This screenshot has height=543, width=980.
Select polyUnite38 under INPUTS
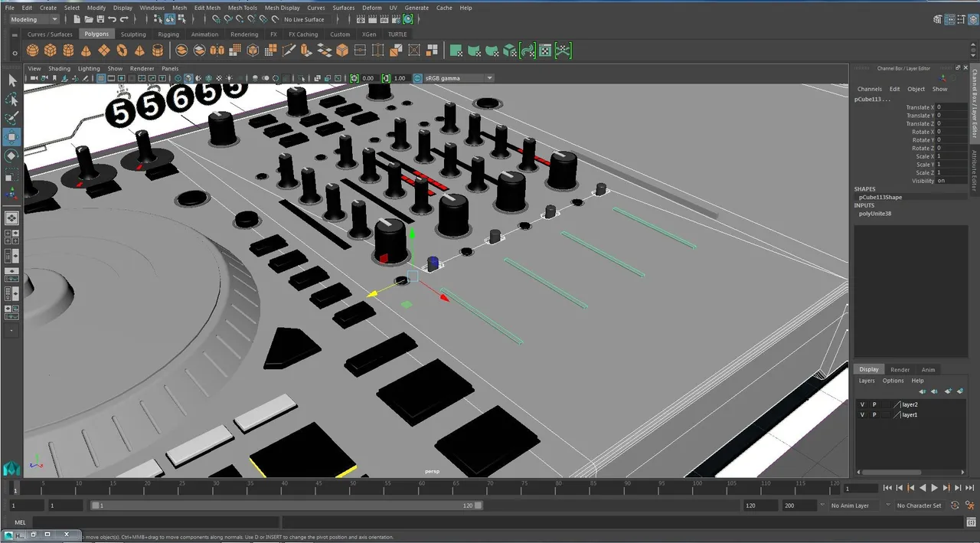coord(874,214)
